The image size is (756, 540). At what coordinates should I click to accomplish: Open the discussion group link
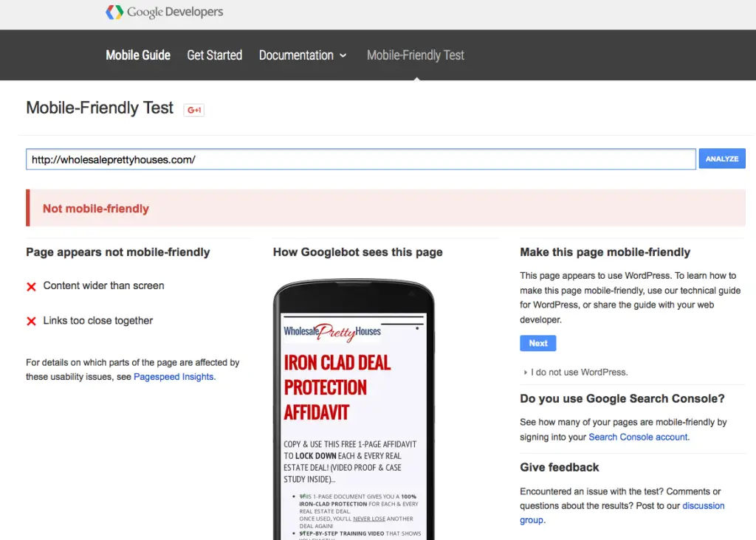(x=622, y=513)
